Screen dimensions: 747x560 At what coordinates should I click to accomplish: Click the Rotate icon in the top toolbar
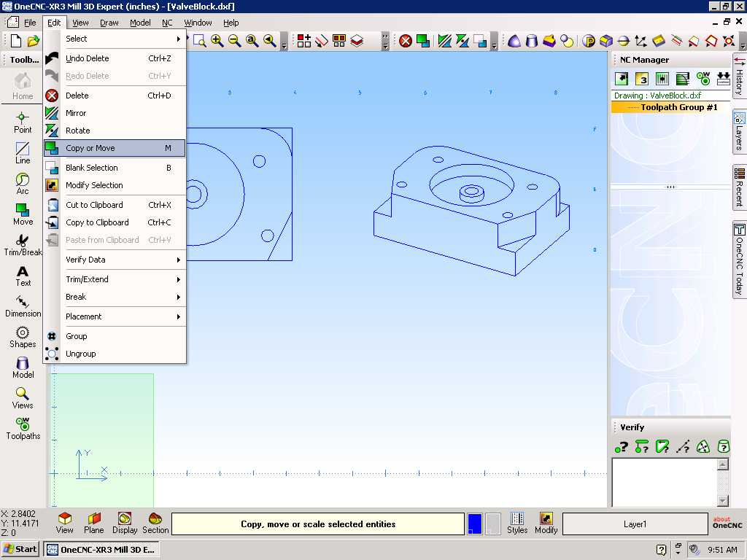pos(462,41)
